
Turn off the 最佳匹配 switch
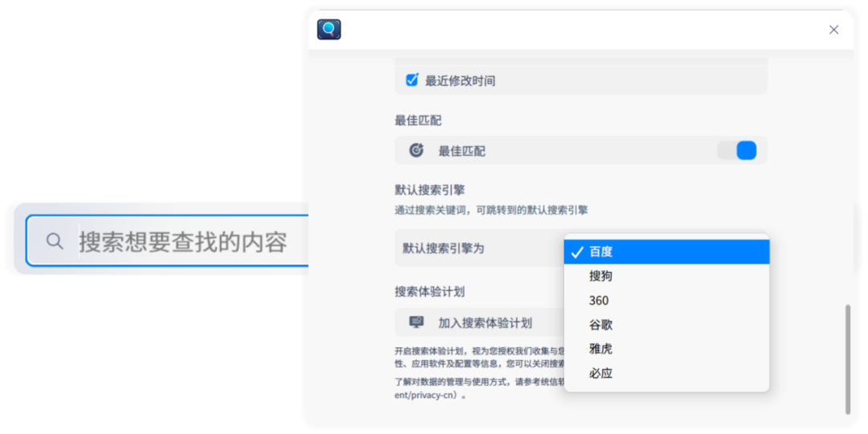click(737, 150)
